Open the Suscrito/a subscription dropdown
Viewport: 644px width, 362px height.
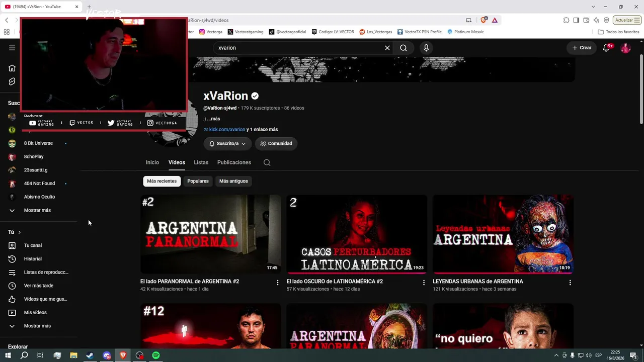[x=227, y=144]
